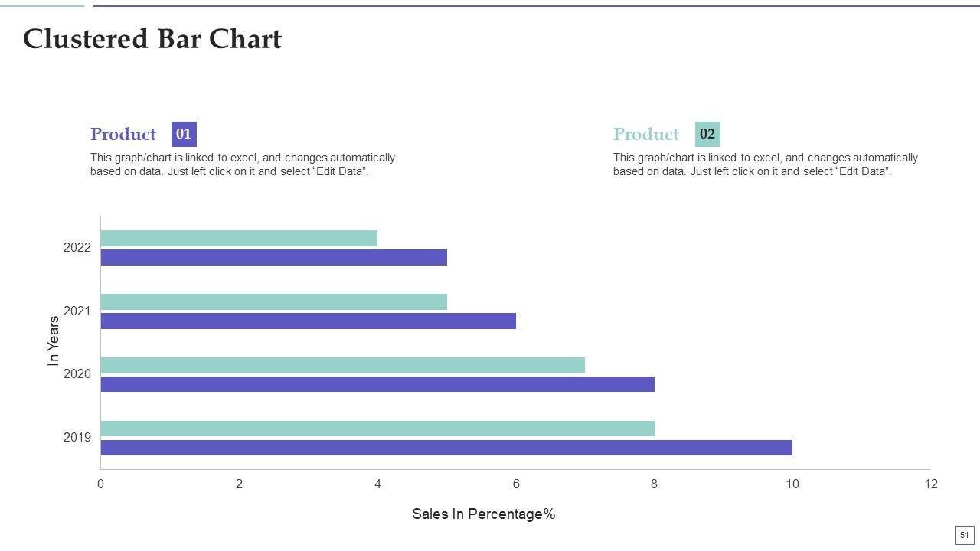Select the Sales In Percentage% axis title
The width and height of the screenshot is (980, 551).
coord(483,514)
